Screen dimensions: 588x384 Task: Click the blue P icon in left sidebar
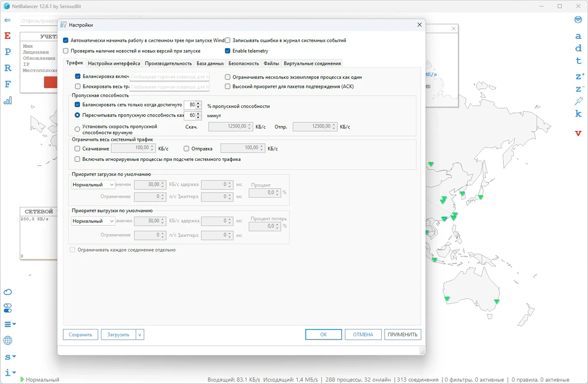pos(7,51)
